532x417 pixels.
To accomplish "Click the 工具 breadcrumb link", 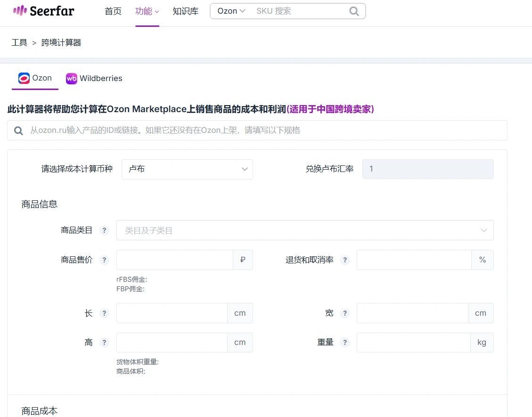I will (x=19, y=42).
